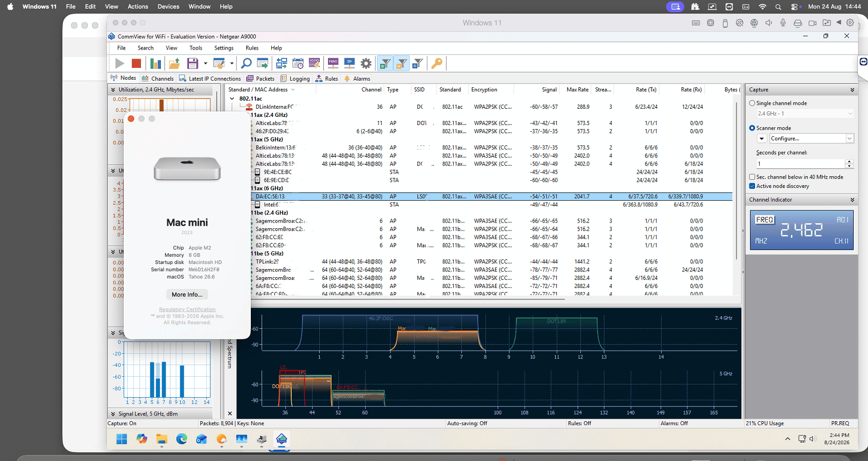This screenshot has width=868, height=461.
Task: Click the VM toolbar USB device icon
Action: [x=725, y=23]
